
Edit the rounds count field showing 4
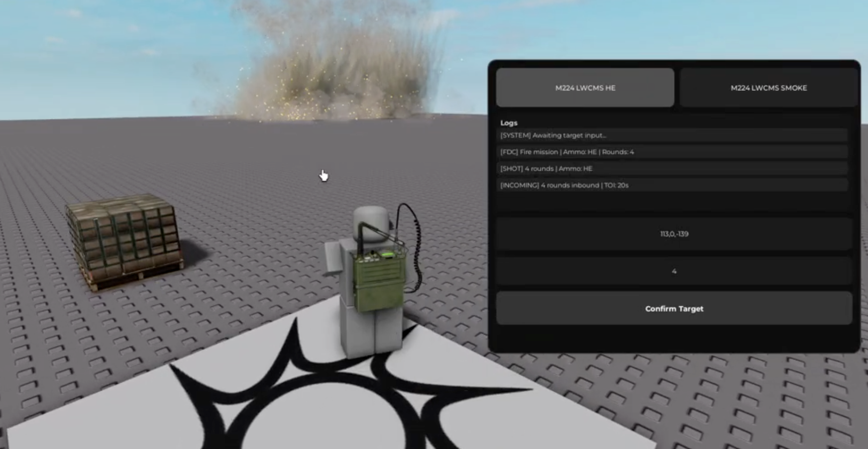click(x=674, y=271)
